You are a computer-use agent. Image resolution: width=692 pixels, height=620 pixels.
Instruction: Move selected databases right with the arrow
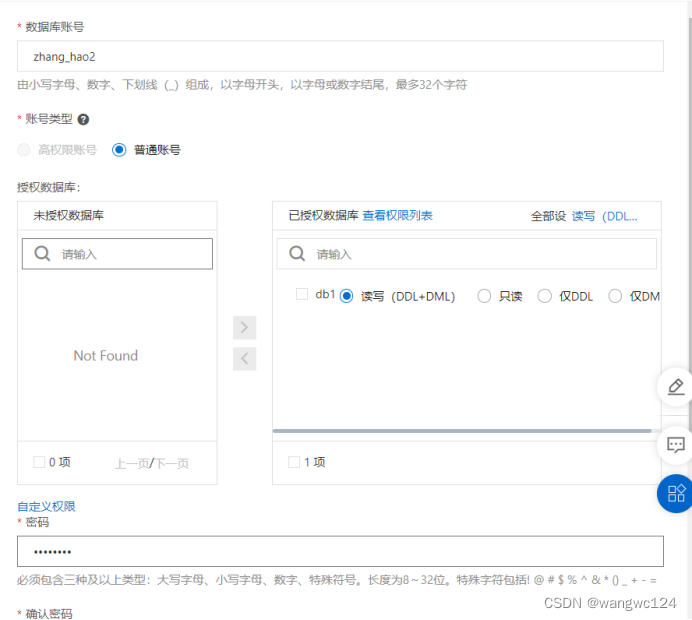(244, 327)
